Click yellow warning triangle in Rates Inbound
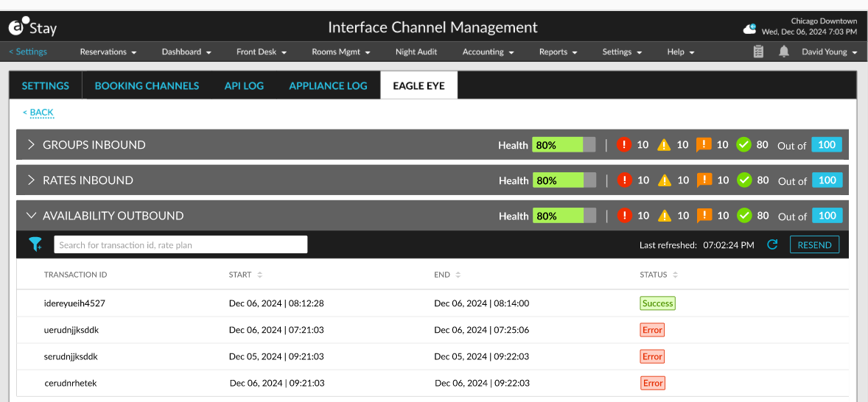This screenshot has width=868, height=402. coord(664,180)
